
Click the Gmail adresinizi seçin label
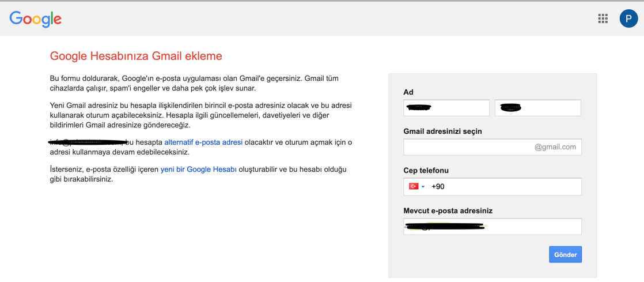pyautogui.click(x=443, y=131)
